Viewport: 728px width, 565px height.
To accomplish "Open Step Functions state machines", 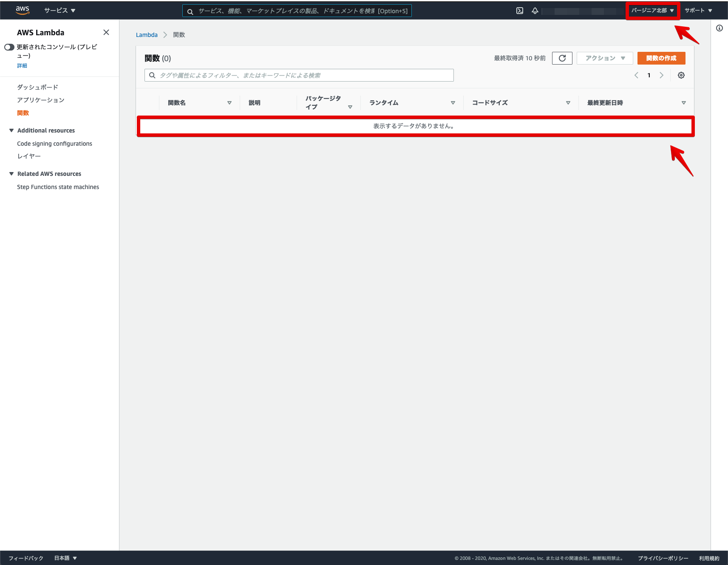I will click(58, 187).
